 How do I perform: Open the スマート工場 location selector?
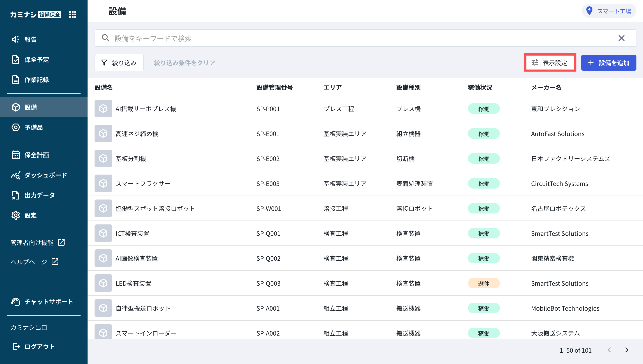(x=609, y=11)
